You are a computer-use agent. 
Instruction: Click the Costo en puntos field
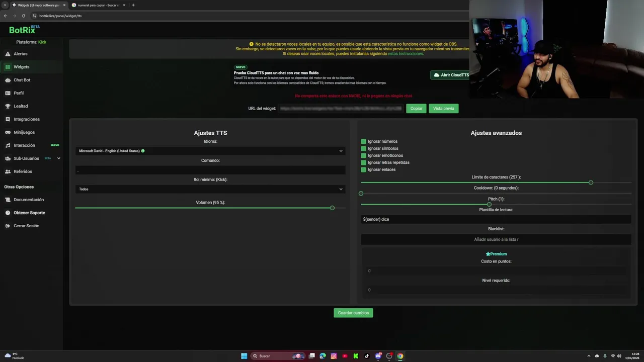[x=496, y=270]
